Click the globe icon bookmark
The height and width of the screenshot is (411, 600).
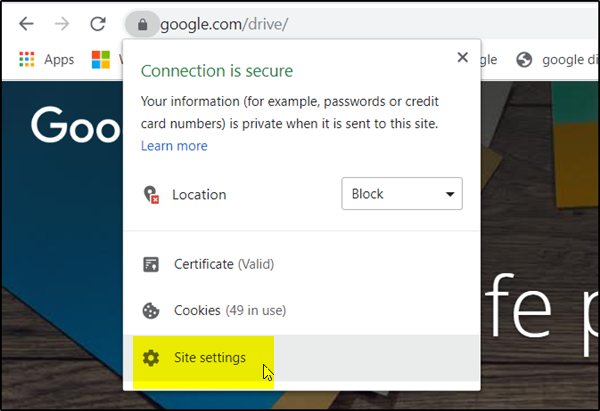point(524,60)
